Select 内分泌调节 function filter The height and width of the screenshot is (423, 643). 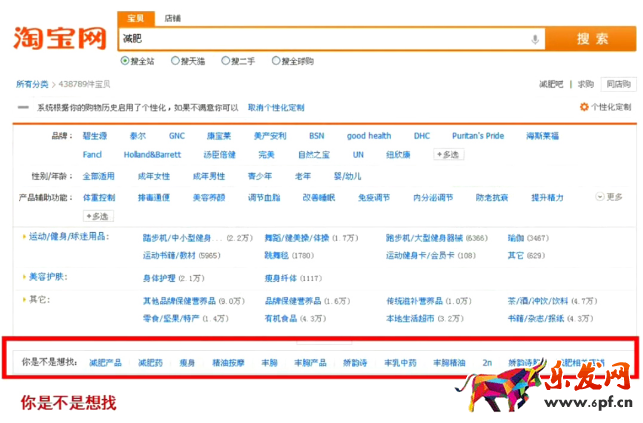pos(433,198)
